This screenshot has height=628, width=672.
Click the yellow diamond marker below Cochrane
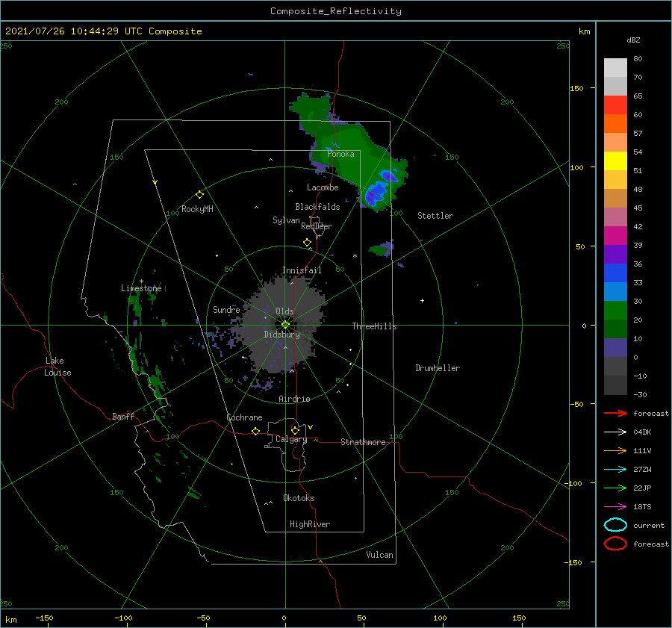(255, 432)
